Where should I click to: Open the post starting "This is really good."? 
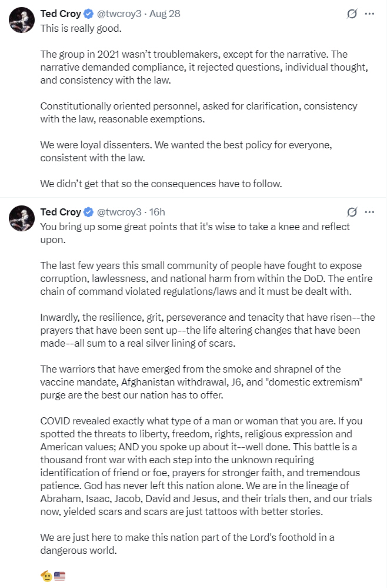tap(81, 28)
